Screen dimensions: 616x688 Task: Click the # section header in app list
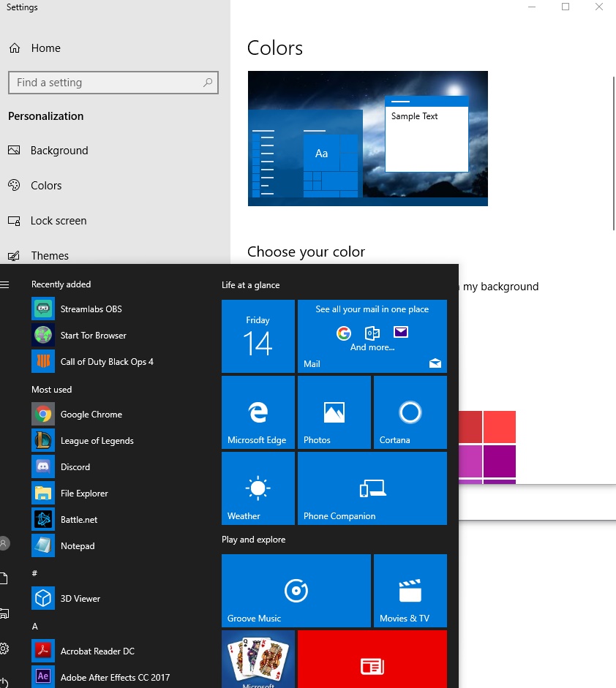coord(34,573)
